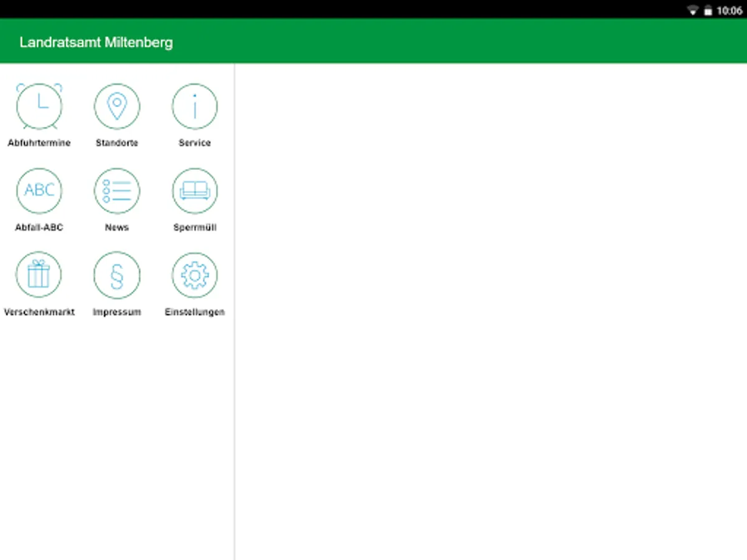Open the Standorte location pin icon

click(117, 106)
